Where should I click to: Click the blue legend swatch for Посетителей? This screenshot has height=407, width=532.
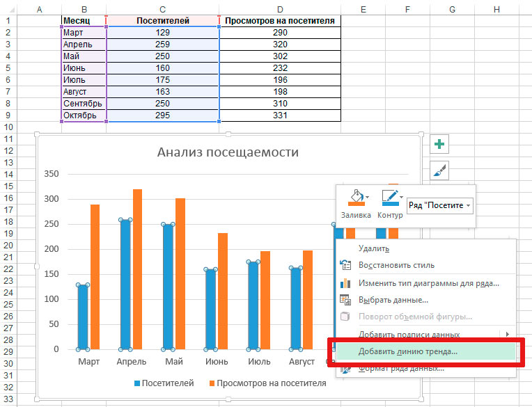click(x=137, y=383)
